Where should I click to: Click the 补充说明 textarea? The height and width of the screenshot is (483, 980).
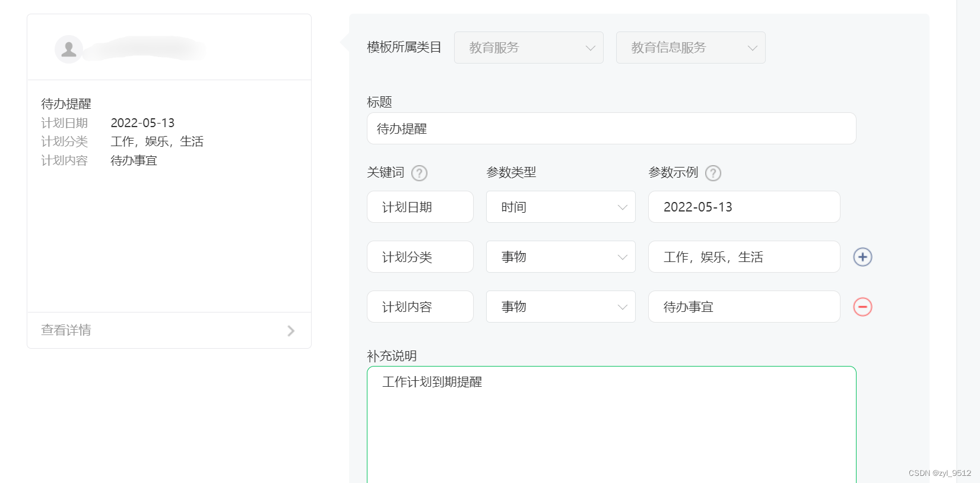pos(611,425)
